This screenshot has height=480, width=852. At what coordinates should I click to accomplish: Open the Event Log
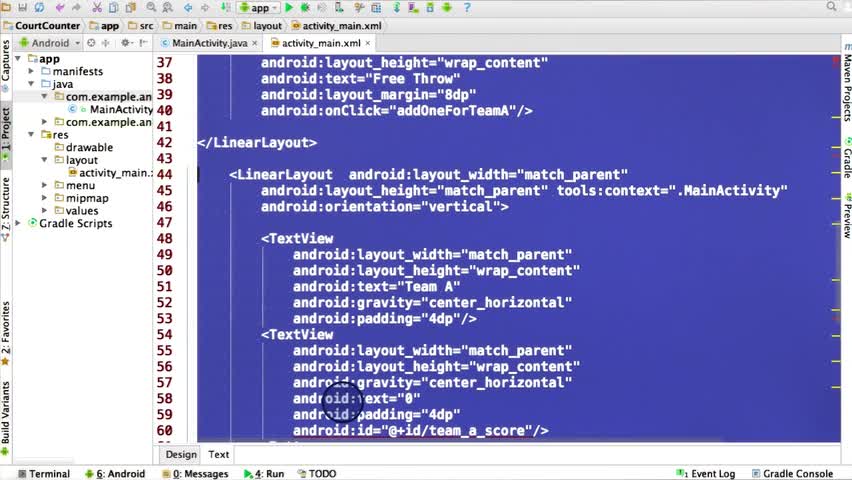(x=705, y=473)
